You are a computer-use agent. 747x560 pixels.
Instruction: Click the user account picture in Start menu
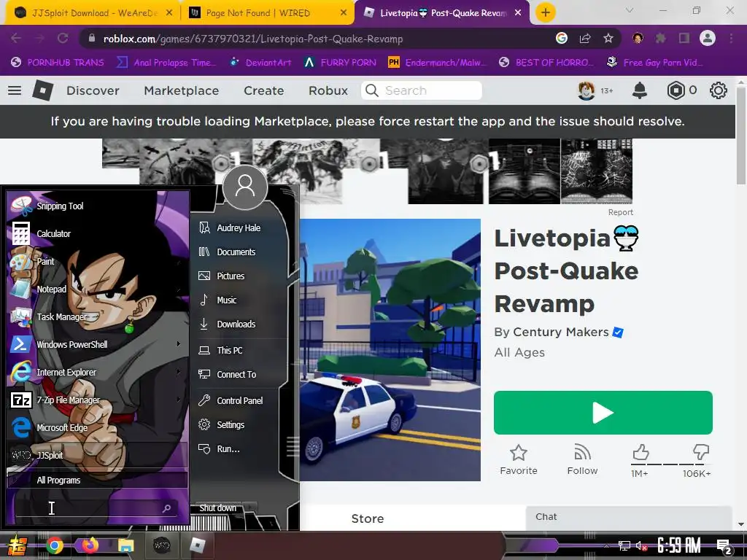pyautogui.click(x=245, y=187)
